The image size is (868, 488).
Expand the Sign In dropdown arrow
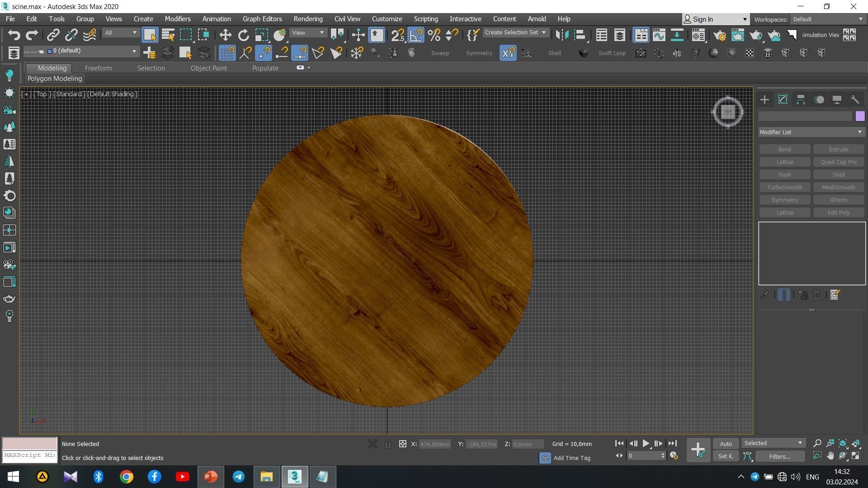click(x=745, y=19)
